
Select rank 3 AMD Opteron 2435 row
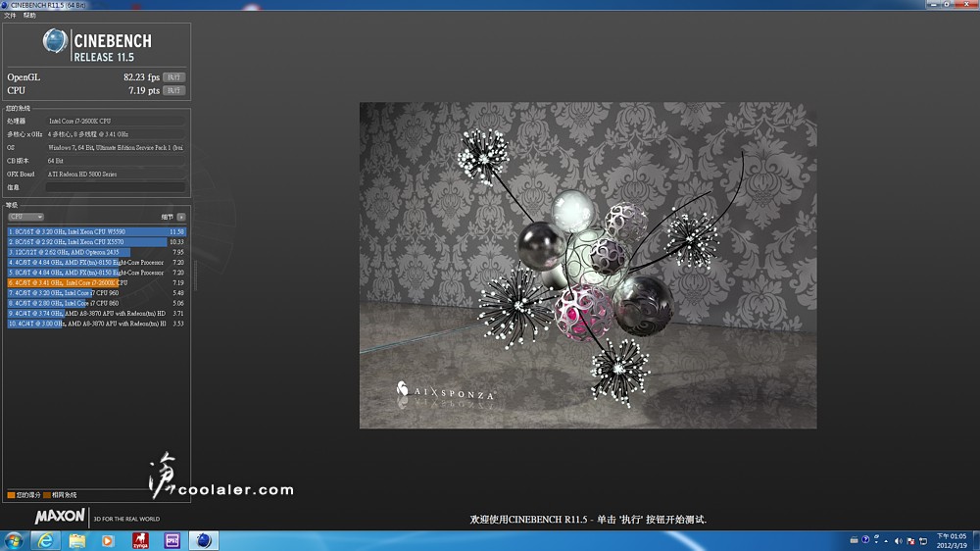coord(96,252)
